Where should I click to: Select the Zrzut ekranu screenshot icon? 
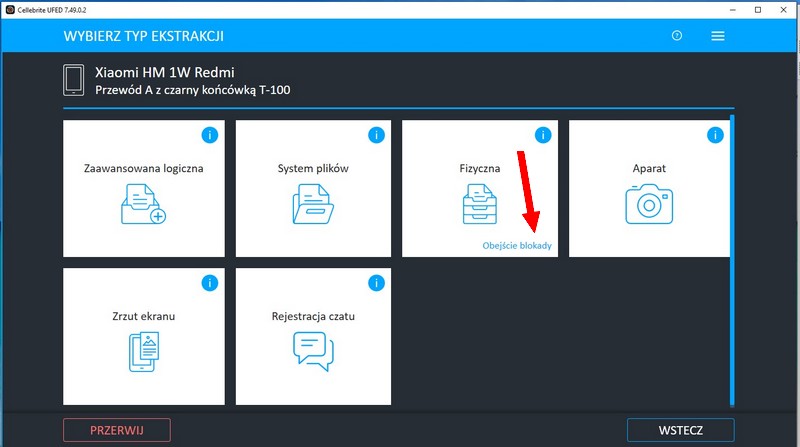[x=144, y=352]
